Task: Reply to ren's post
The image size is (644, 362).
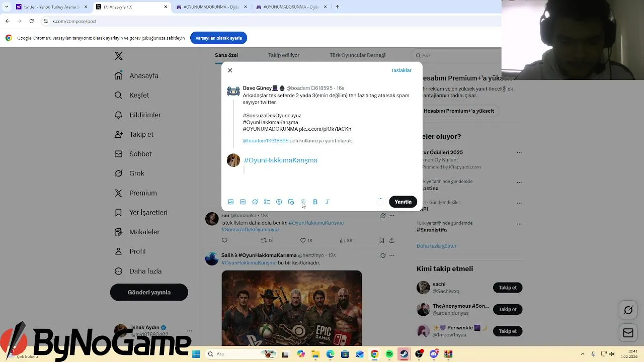Action: point(224,240)
